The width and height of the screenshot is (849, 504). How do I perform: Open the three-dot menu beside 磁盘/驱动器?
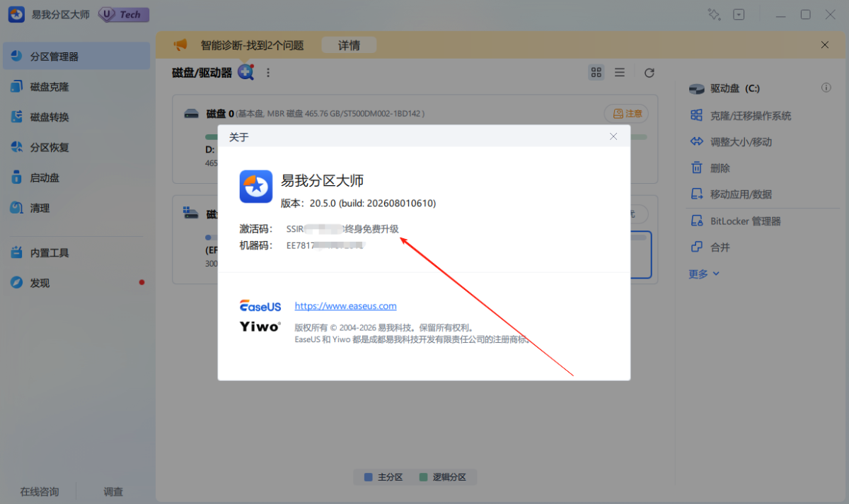[268, 72]
